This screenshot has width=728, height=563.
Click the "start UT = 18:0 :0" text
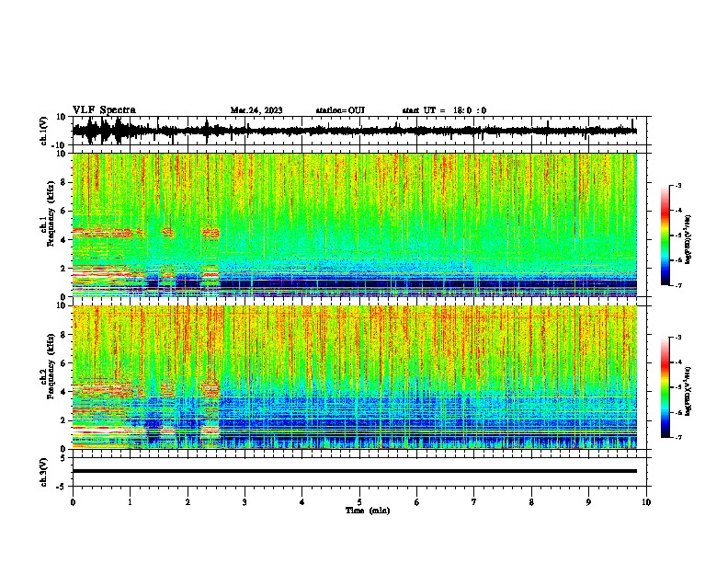pos(444,110)
